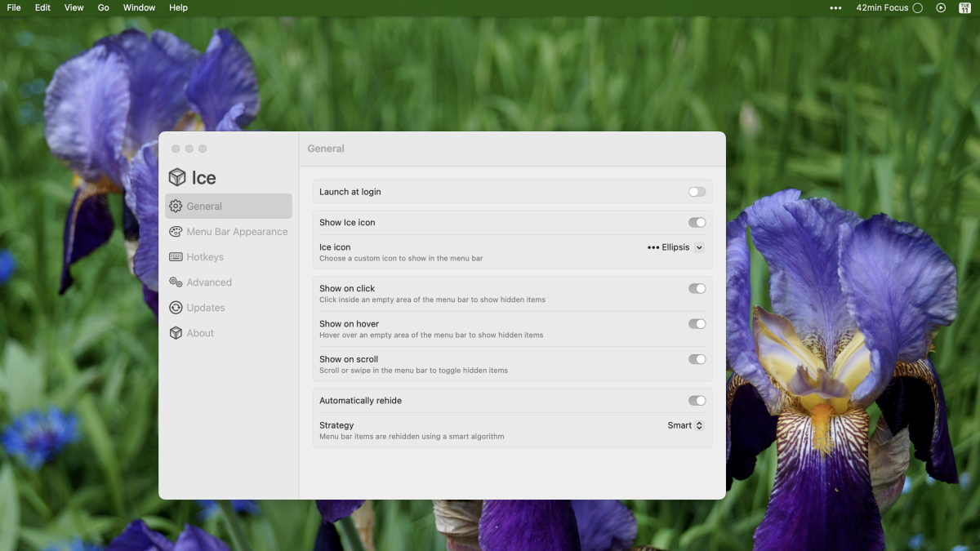Toggle the Show Ice icon switch
This screenshot has height=551, width=980.
[697, 222]
